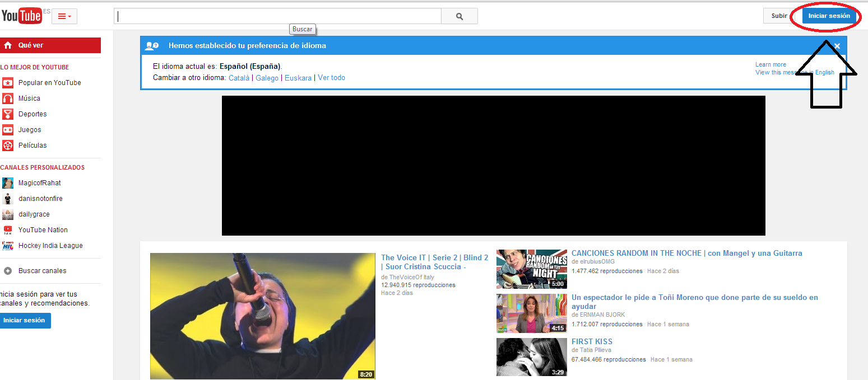Screen dimensions: 868x380
Task: Click the Juegos gamepad icon
Action: pyautogui.click(x=8, y=130)
